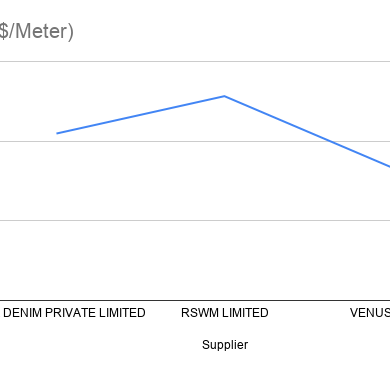Click the "Supplier" horizontal axis title
The width and height of the screenshot is (390, 371).
[x=225, y=345]
